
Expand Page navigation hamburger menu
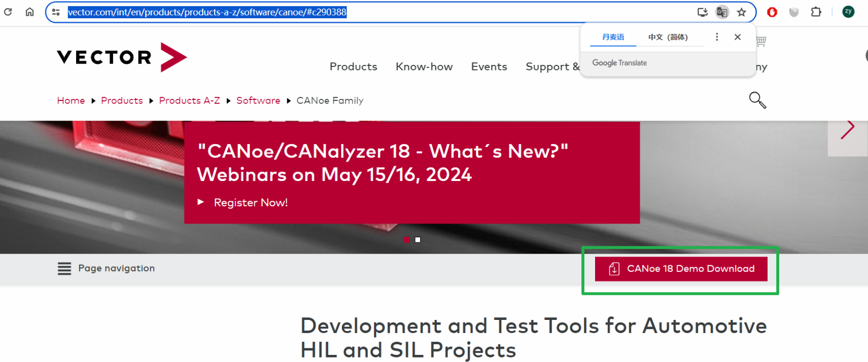[x=64, y=268]
